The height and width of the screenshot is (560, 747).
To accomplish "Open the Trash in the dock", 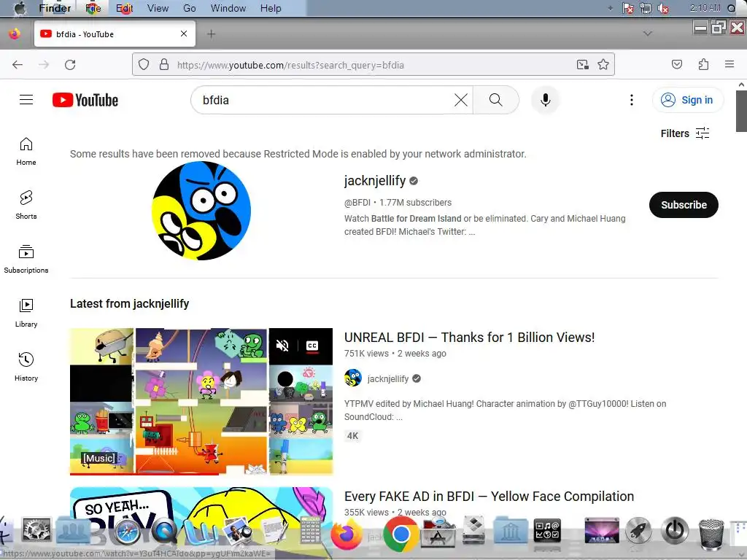I will click(711, 534).
